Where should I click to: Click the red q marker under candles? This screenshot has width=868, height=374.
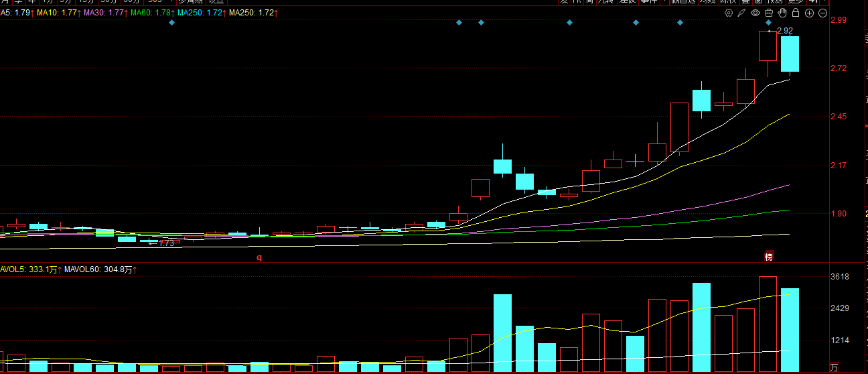pyautogui.click(x=260, y=257)
